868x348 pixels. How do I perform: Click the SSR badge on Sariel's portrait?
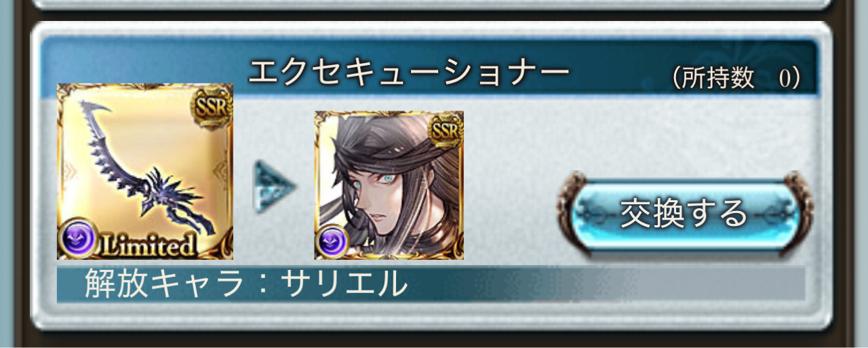[446, 130]
